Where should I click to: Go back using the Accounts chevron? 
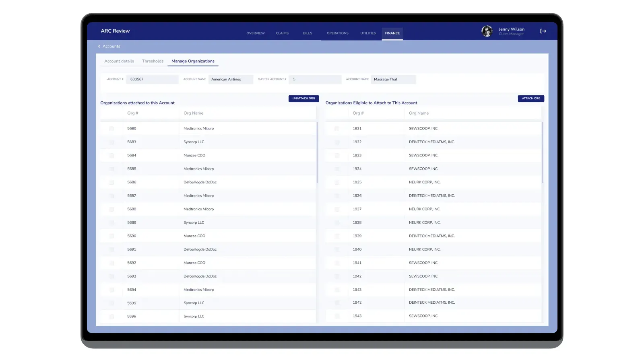pyautogui.click(x=99, y=46)
